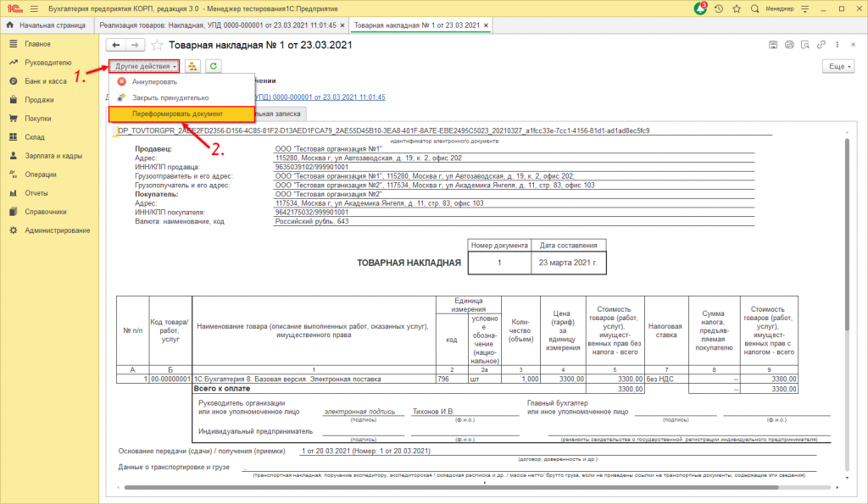Select signer name Тихонов И.В.
The image size is (868, 504).
(x=433, y=412)
